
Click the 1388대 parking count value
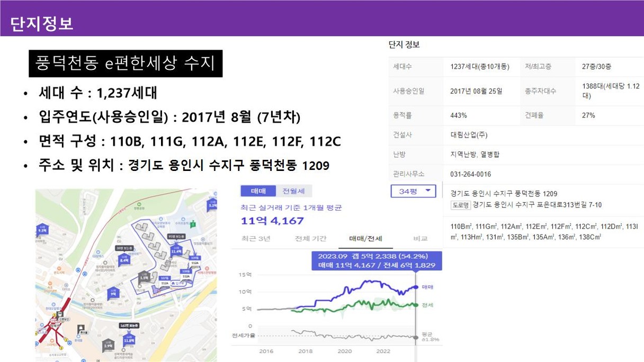tap(611, 91)
